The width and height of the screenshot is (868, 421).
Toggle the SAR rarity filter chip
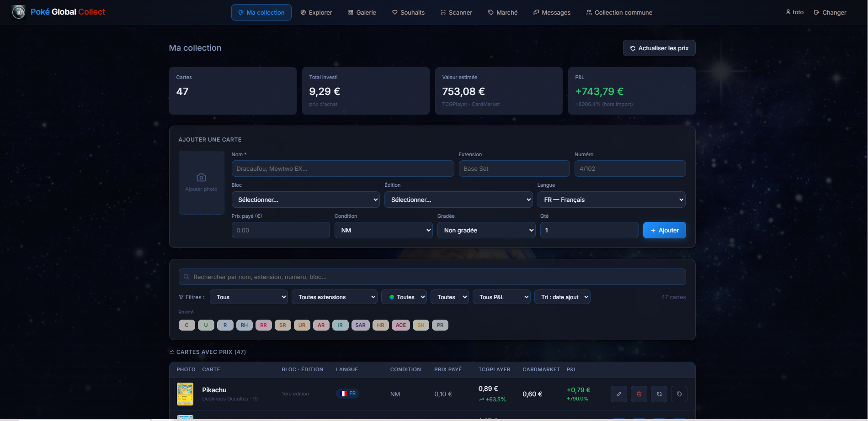click(360, 325)
